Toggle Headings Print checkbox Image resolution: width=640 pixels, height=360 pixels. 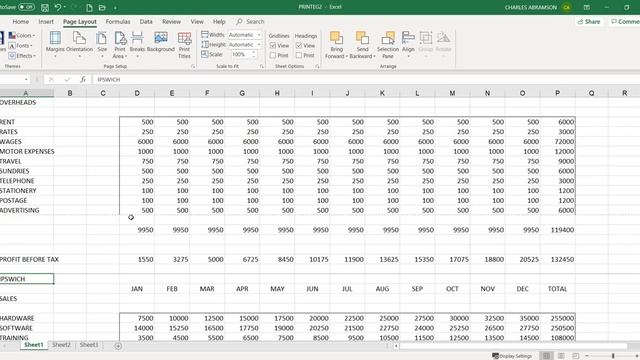click(x=299, y=55)
